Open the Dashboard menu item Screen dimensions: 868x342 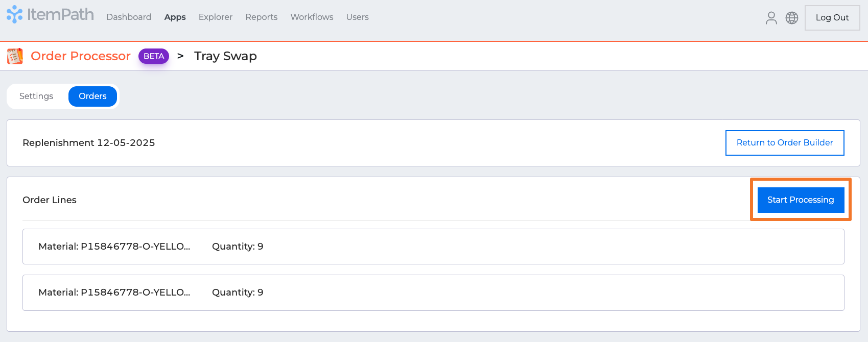[x=129, y=17]
